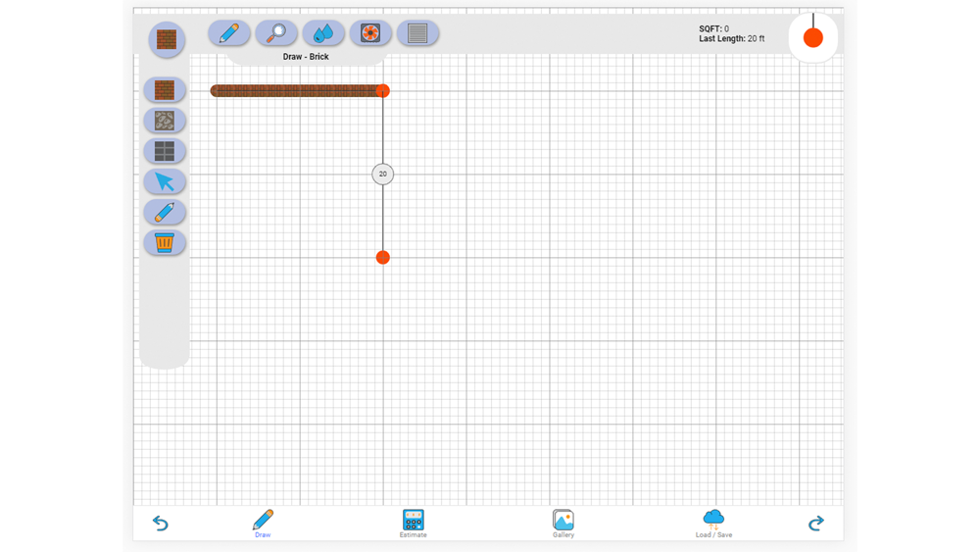Activate the blue arrow select tool
The height and width of the screenshot is (552, 980).
pos(165,182)
